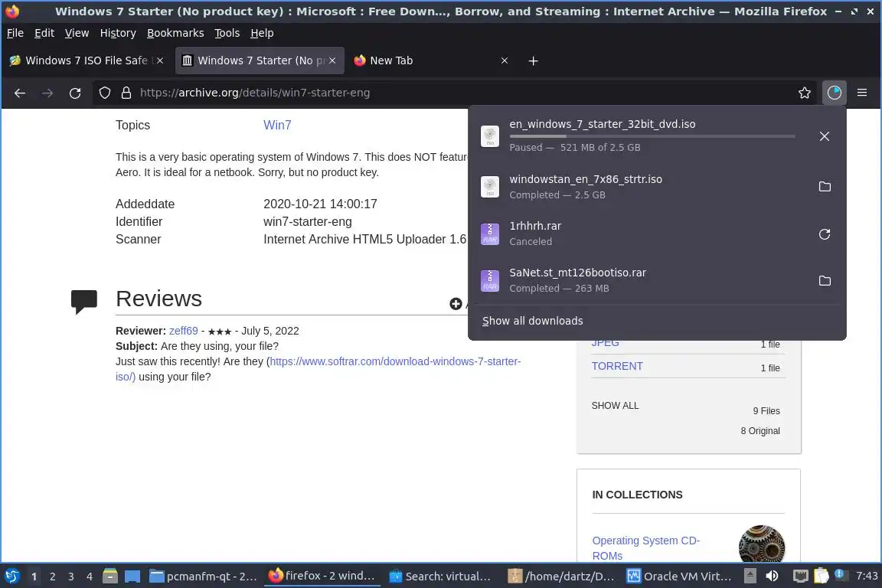The image size is (882, 588).
Task: Click the IN COLLECTIONS heading
Action: [x=637, y=495]
